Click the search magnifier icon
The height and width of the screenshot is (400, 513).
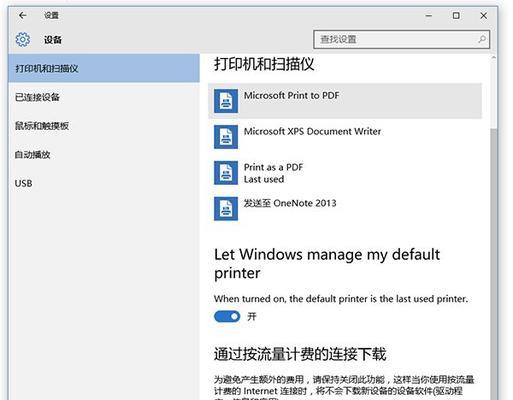(x=482, y=39)
